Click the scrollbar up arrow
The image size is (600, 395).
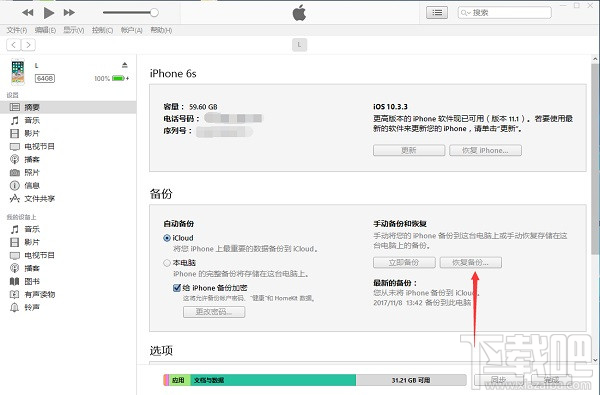click(595, 59)
